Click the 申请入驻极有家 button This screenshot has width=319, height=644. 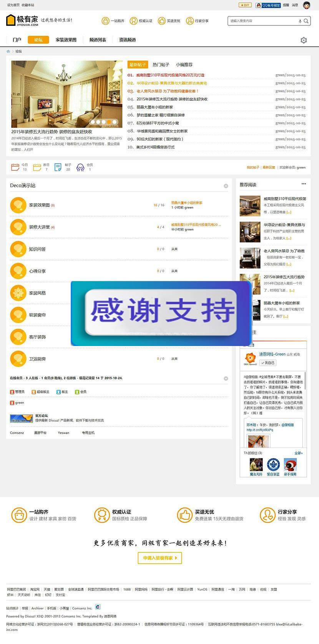point(159,558)
